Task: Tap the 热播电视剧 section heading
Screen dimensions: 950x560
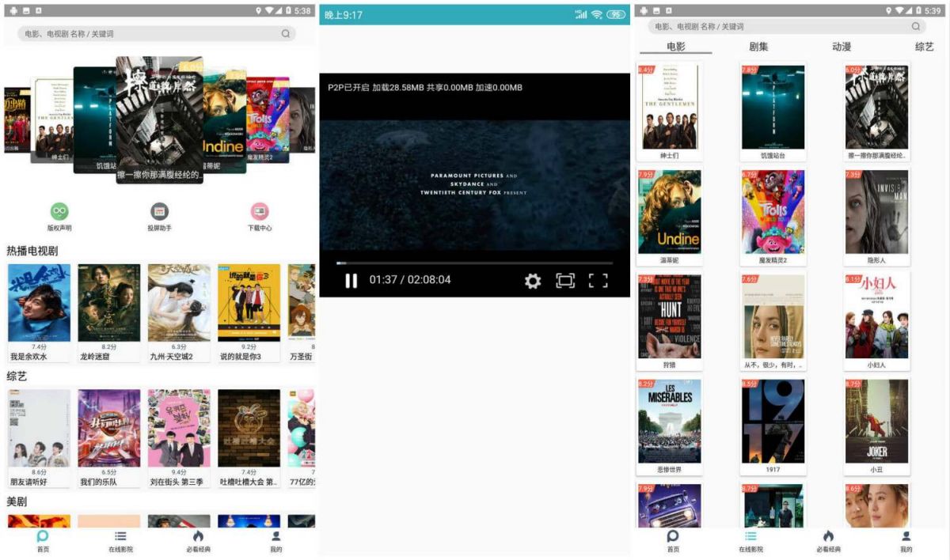Action: tap(32, 251)
